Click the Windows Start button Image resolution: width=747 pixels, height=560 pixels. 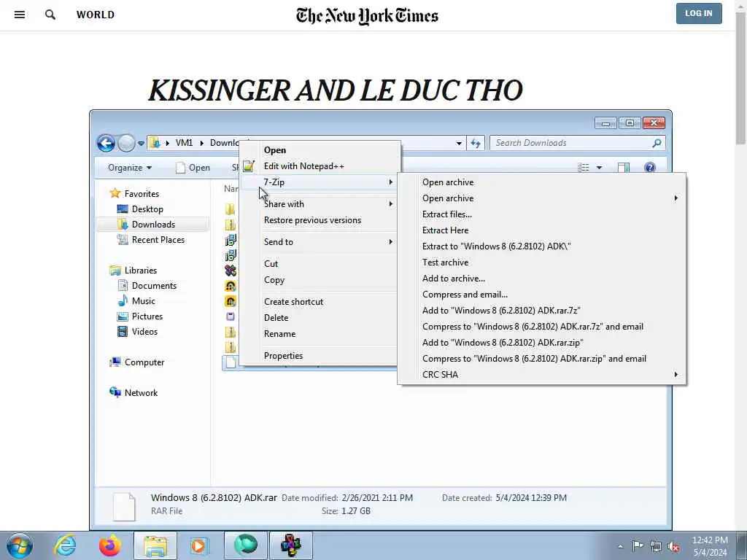20,545
